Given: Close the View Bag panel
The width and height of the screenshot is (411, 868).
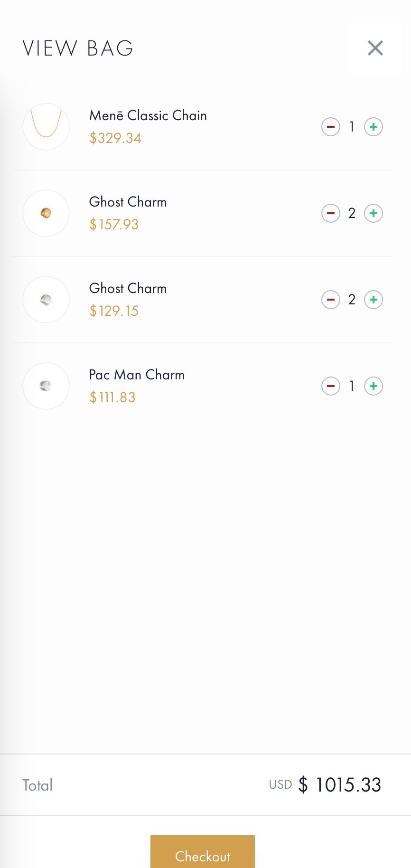Looking at the screenshot, I should tap(375, 48).
